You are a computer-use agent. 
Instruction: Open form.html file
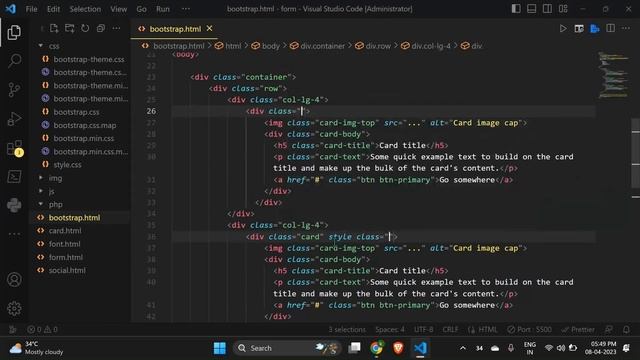[65, 257]
